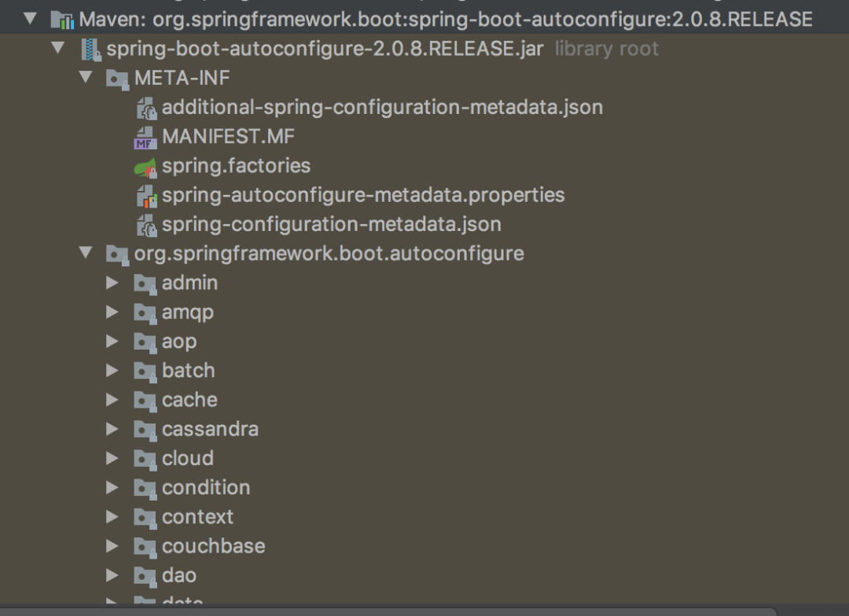Click the spring.factories leaf icon
This screenshot has height=616, width=849.
pos(146,167)
